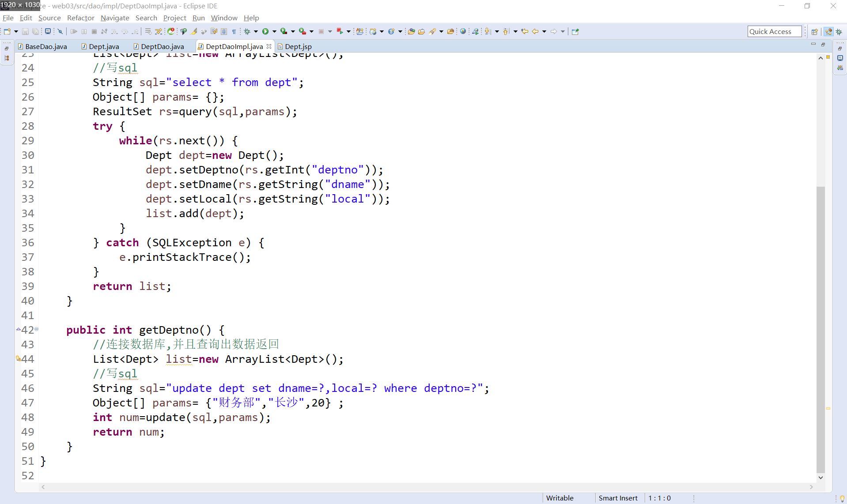Click the Search flashlight icon
This screenshot has width=847, height=504.
coord(433,31)
